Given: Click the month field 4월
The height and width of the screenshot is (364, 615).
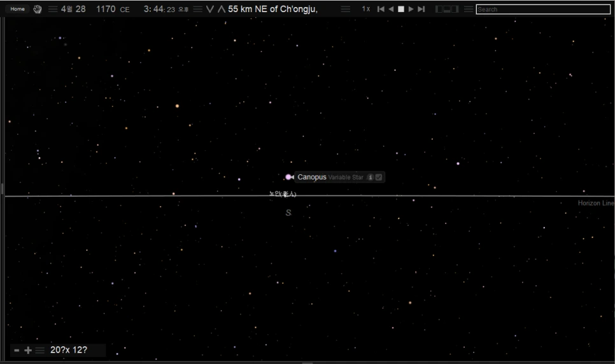Looking at the screenshot, I should click(67, 9).
